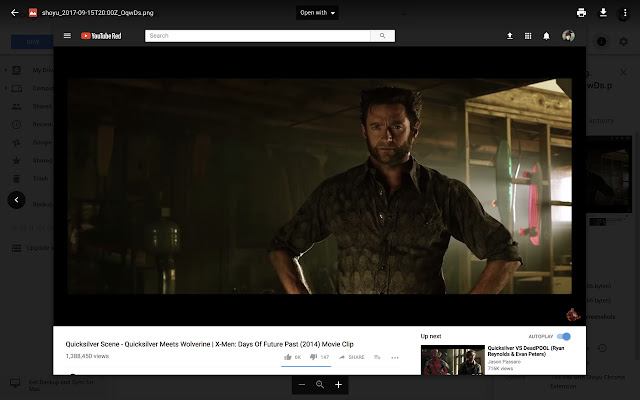Open YouTube notifications bell
Image resolution: width=640 pixels, height=400 pixels.
546,36
